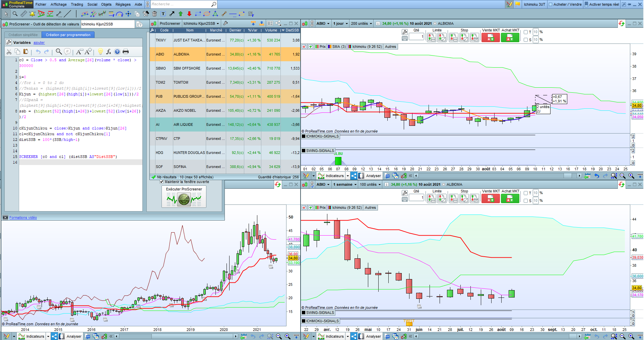Decrease editor font size

point(79,52)
